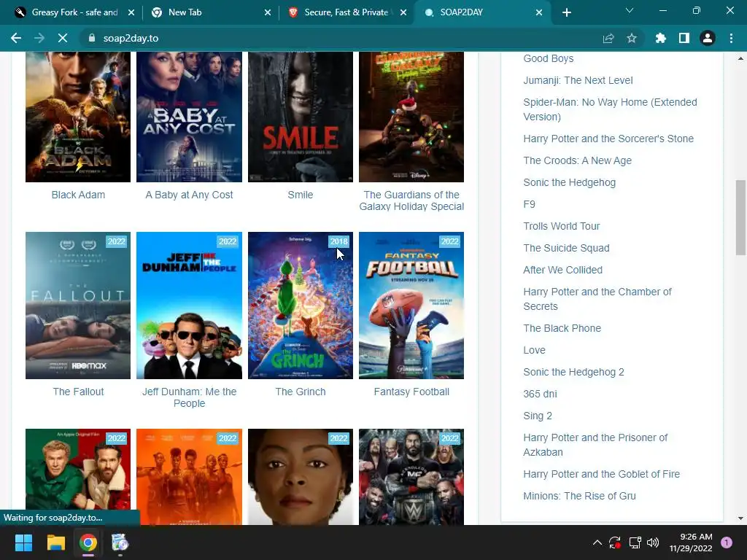The height and width of the screenshot is (560, 747).
Task: Open the Extensions puzzle icon
Action: coord(661,38)
